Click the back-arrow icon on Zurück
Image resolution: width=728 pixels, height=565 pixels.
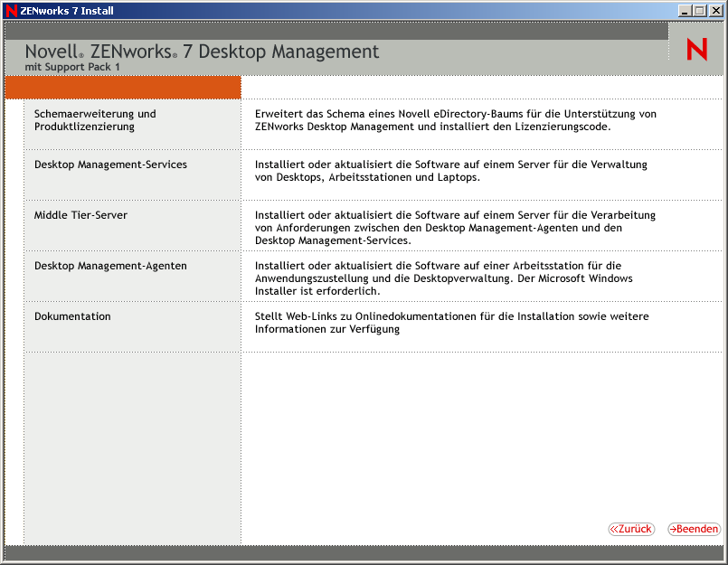pyautogui.click(x=617, y=529)
